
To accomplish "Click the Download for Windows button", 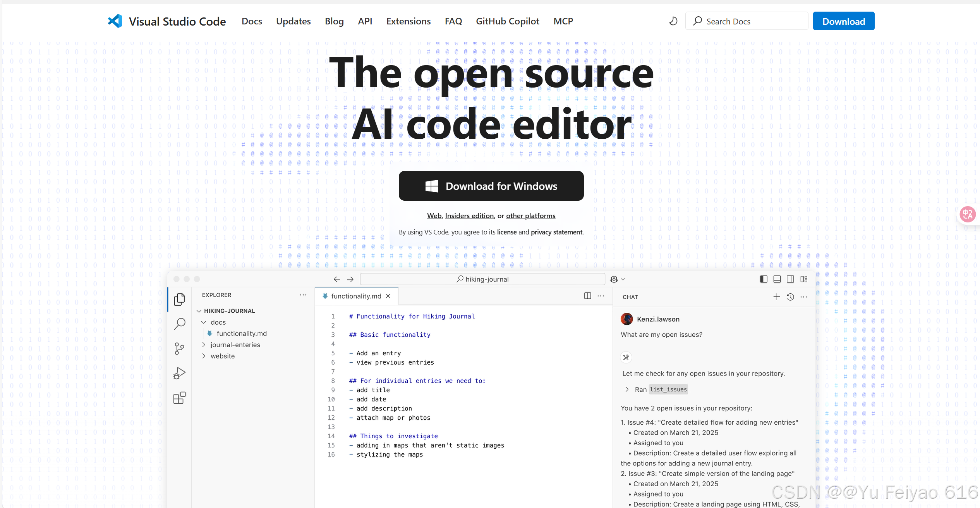I will pyautogui.click(x=491, y=186).
